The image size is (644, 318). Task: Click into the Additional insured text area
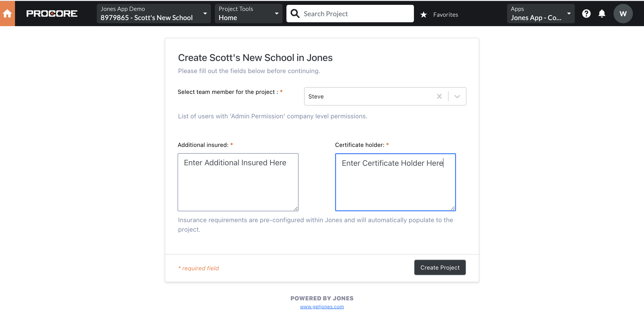pos(238,182)
